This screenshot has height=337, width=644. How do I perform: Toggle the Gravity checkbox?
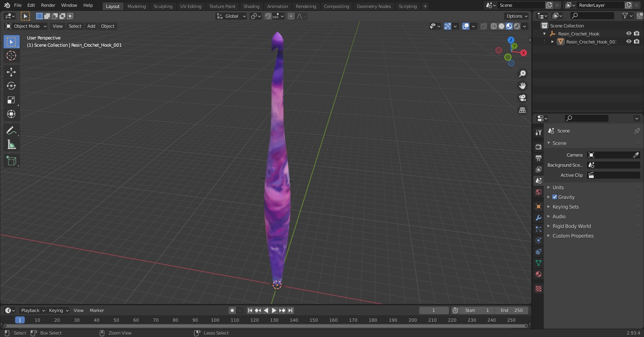point(555,197)
